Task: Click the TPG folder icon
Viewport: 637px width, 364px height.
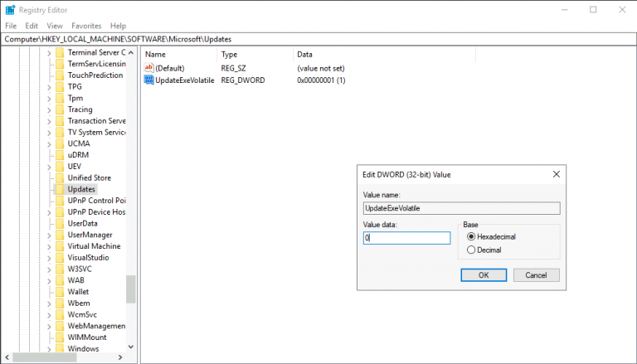Action: click(x=60, y=86)
